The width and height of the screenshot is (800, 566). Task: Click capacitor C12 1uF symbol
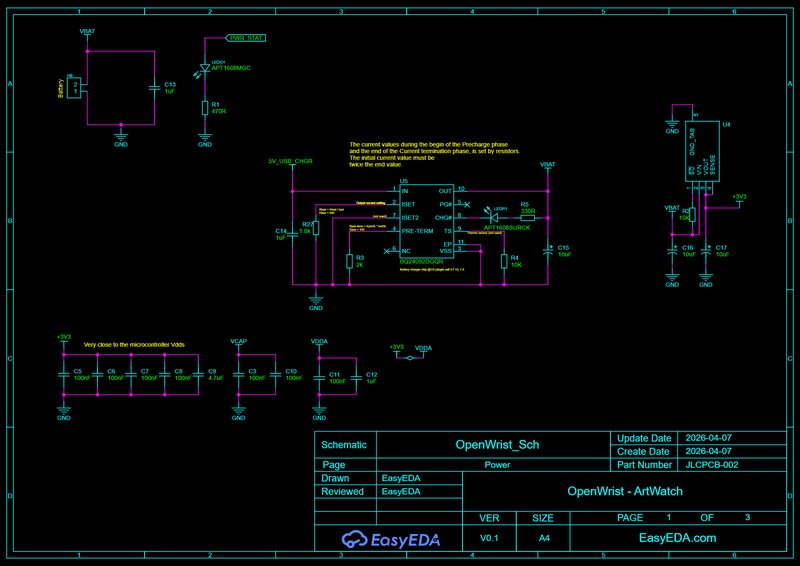click(356, 378)
